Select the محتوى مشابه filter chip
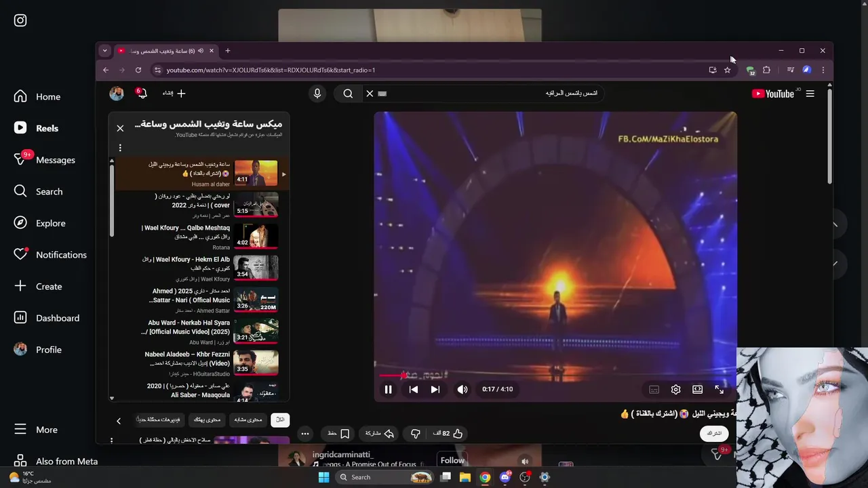The height and width of the screenshot is (488, 868). point(248,420)
